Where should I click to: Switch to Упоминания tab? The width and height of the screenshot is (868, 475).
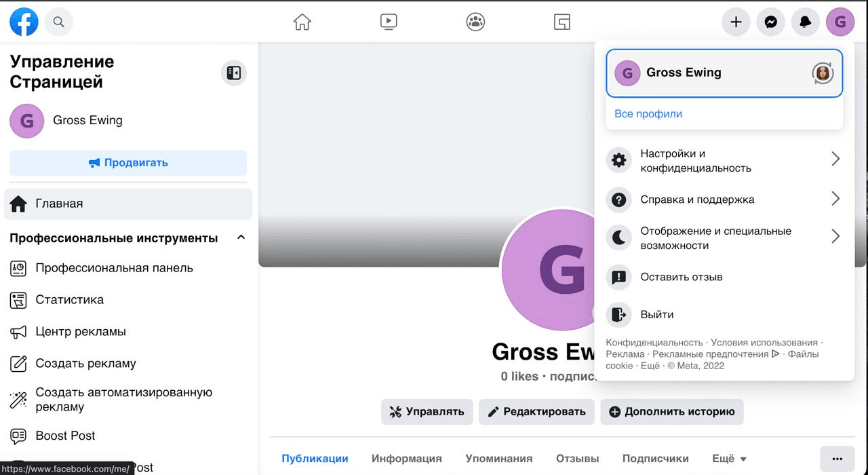coord(499,459)
